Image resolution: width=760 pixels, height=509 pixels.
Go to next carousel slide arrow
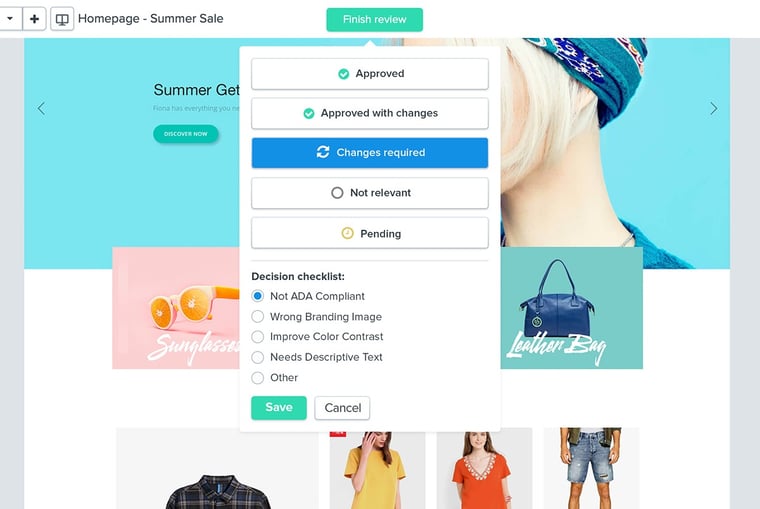tap(713, 109)
